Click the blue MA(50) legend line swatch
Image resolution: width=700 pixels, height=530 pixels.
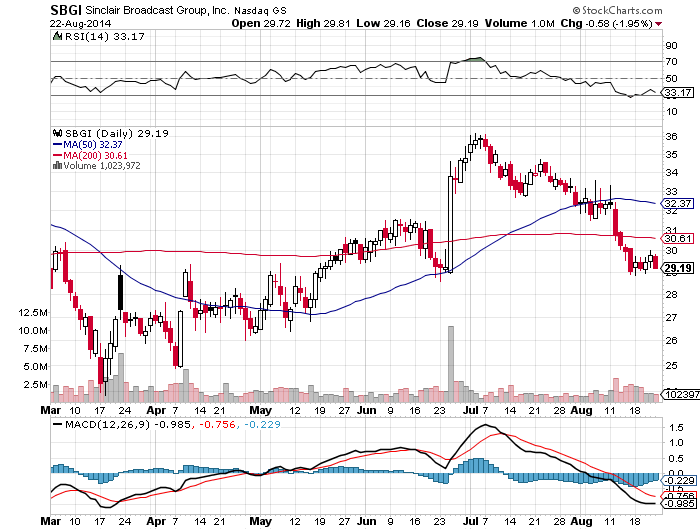pyautogui.click(x=57, y=145)
